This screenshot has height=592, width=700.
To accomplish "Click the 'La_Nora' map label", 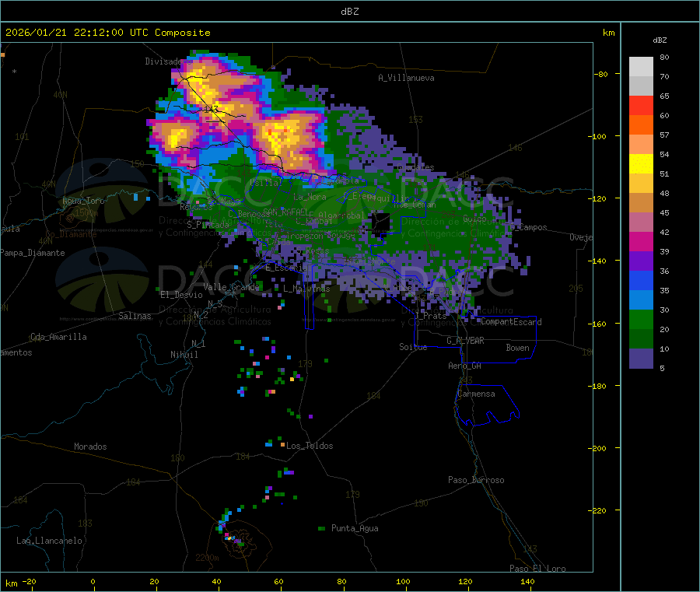I will [310, 197].
